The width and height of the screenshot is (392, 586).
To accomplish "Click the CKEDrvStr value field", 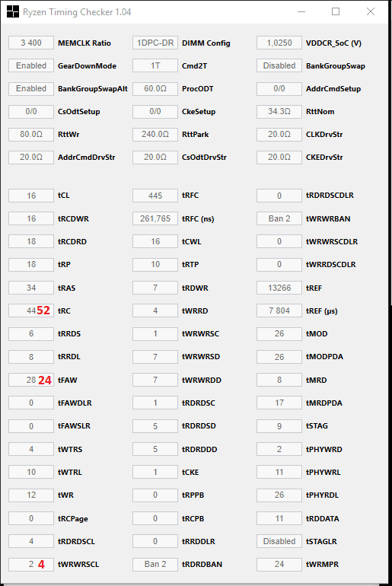I will pos(279,157).
